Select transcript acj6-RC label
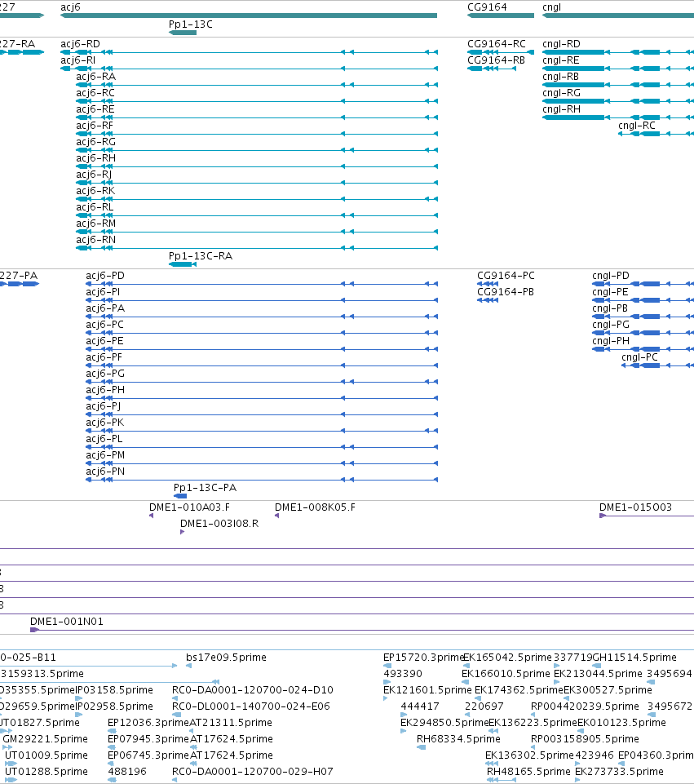This screenshot has width=694, height=784. click(95, 92)
